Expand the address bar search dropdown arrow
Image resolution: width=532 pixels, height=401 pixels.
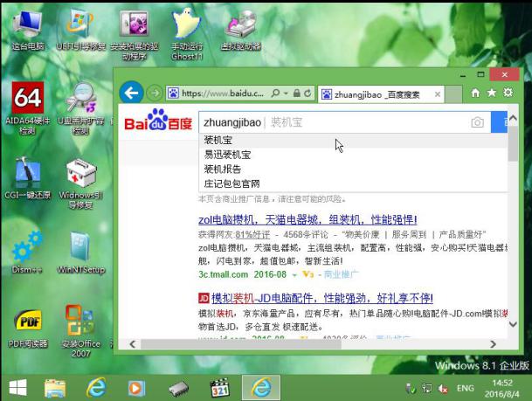point(286,93)
